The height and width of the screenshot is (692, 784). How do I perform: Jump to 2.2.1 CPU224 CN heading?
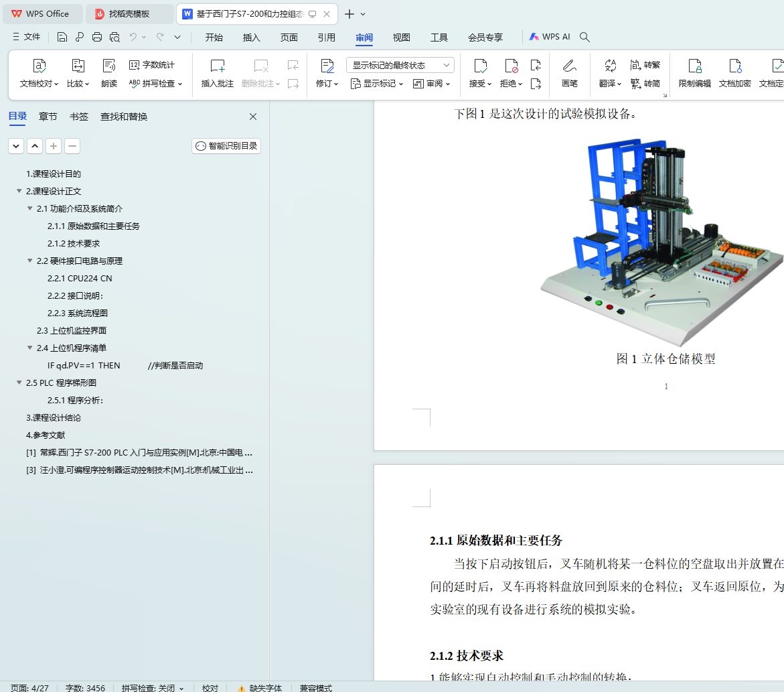(80, 278)
